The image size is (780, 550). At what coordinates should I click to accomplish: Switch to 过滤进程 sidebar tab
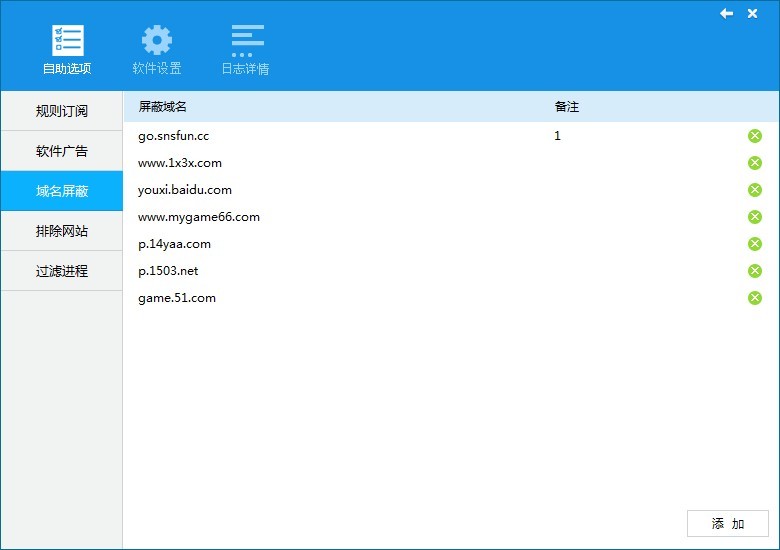[x=62, y=271]
